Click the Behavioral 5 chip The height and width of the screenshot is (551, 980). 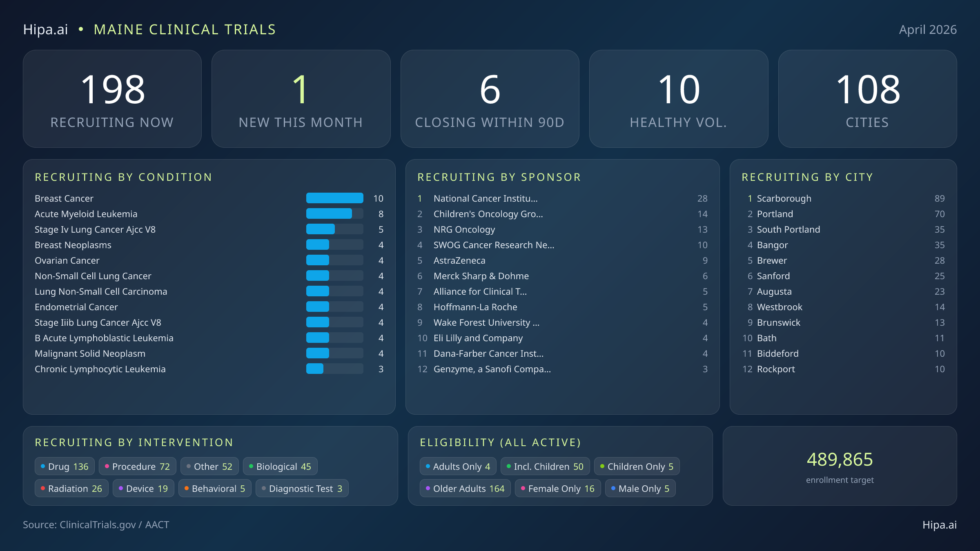pos(215,489)
